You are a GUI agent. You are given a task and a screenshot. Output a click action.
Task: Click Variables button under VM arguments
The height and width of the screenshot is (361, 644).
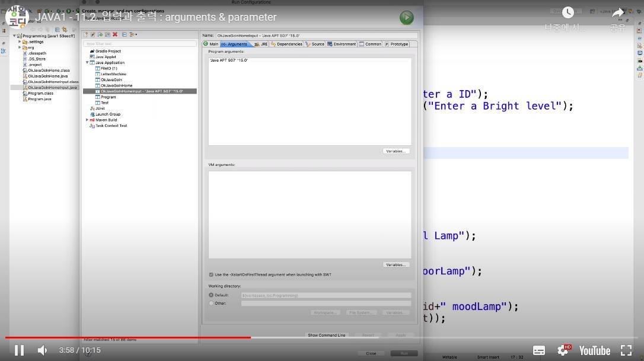[396, 265]
